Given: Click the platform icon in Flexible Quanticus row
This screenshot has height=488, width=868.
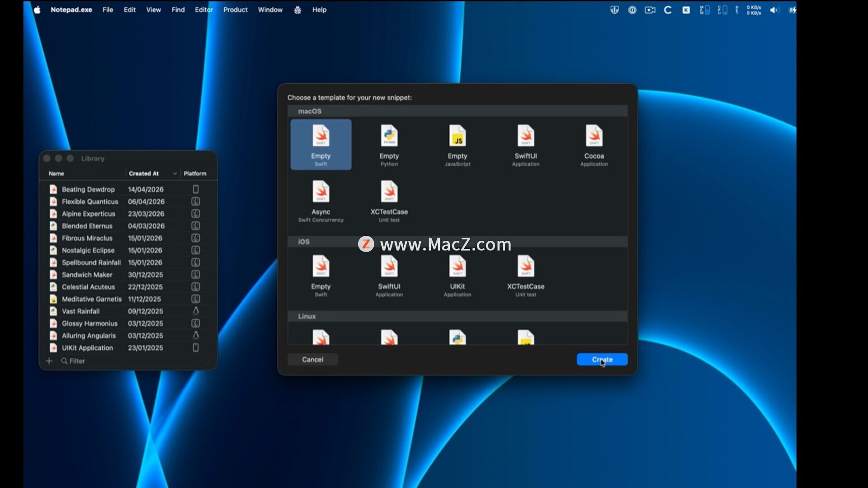Looking at the screenshot, I should pyautogui.click(x=196, y=202).
